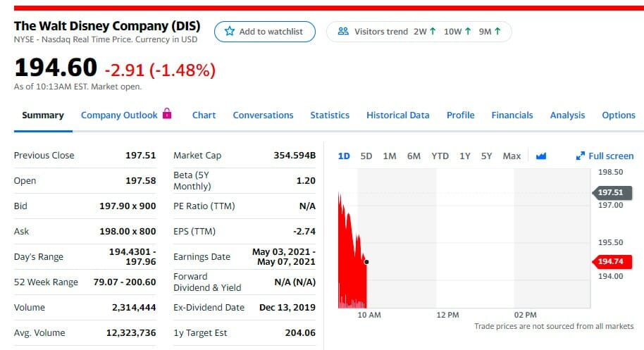Select the Max chart range

point(512,156)
